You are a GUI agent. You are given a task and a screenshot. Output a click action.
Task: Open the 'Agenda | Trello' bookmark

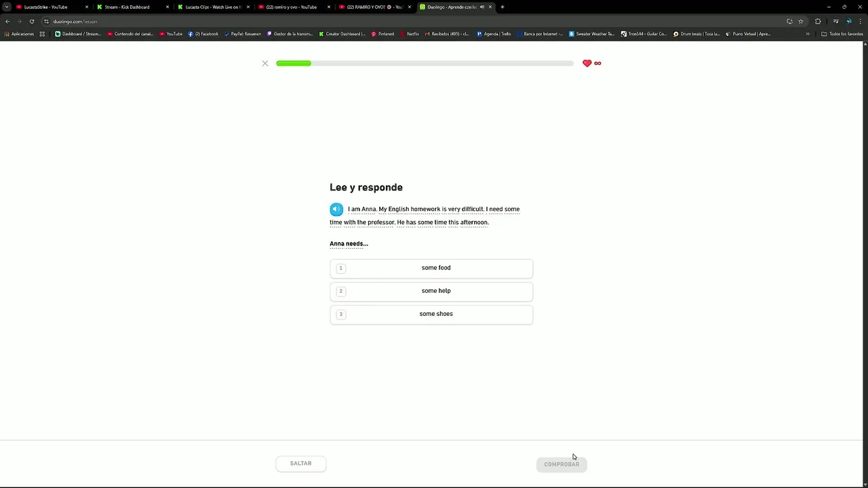(x=494, y=34)
